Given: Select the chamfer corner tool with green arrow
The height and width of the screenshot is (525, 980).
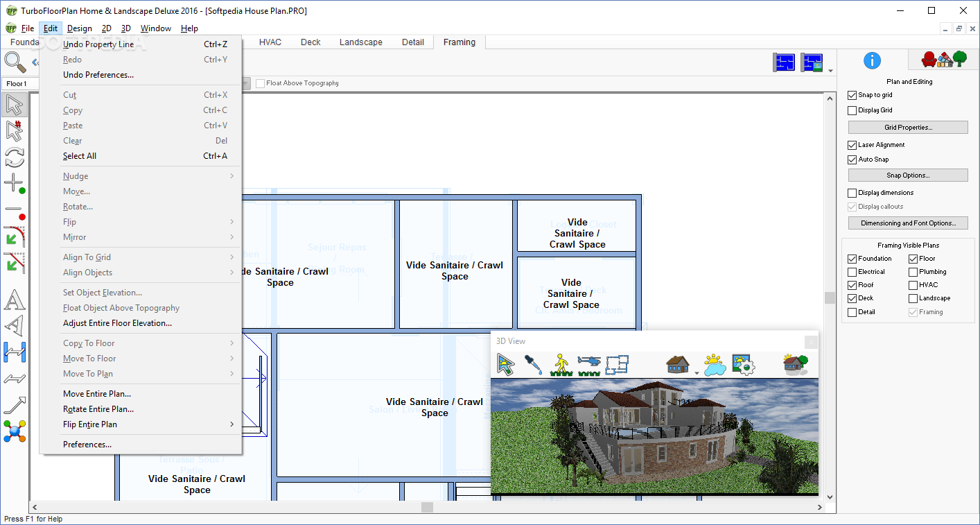Looking at the screenshot, I should tap(14, 262).
